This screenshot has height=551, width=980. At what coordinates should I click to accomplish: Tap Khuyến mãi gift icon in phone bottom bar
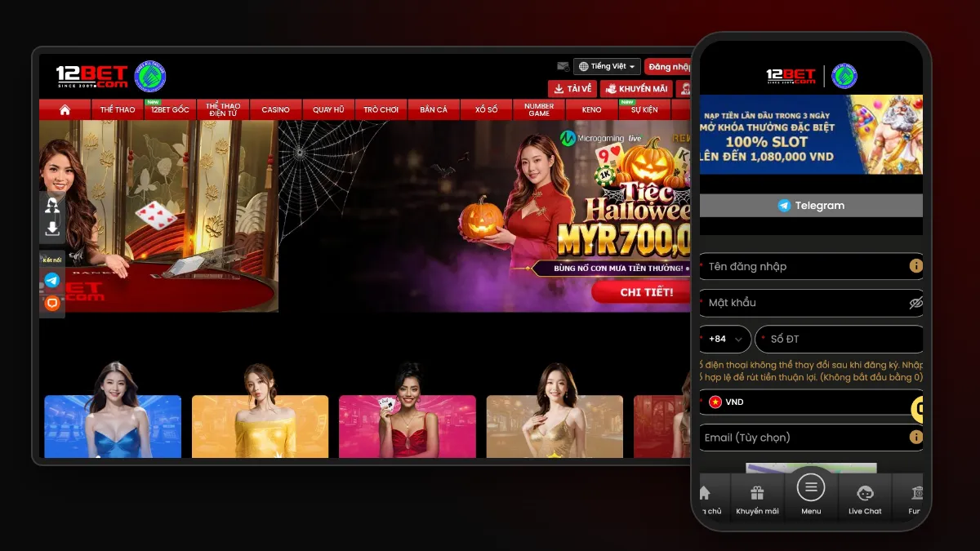(x=757, y=493)
